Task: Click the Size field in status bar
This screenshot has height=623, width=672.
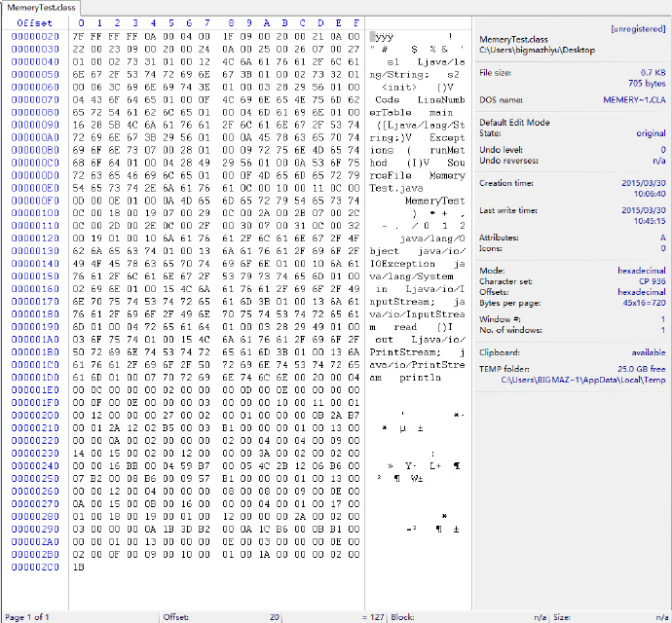Action: (x=610, y=617)
